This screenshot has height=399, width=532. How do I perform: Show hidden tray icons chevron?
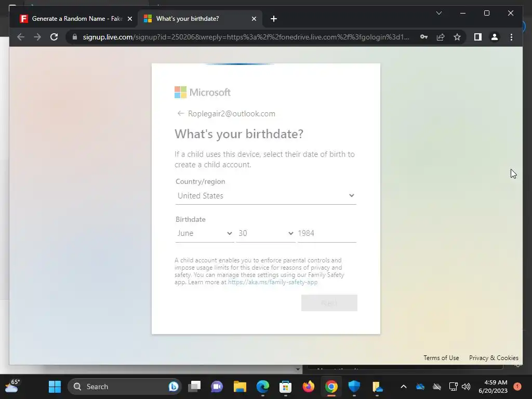(403, 387)
